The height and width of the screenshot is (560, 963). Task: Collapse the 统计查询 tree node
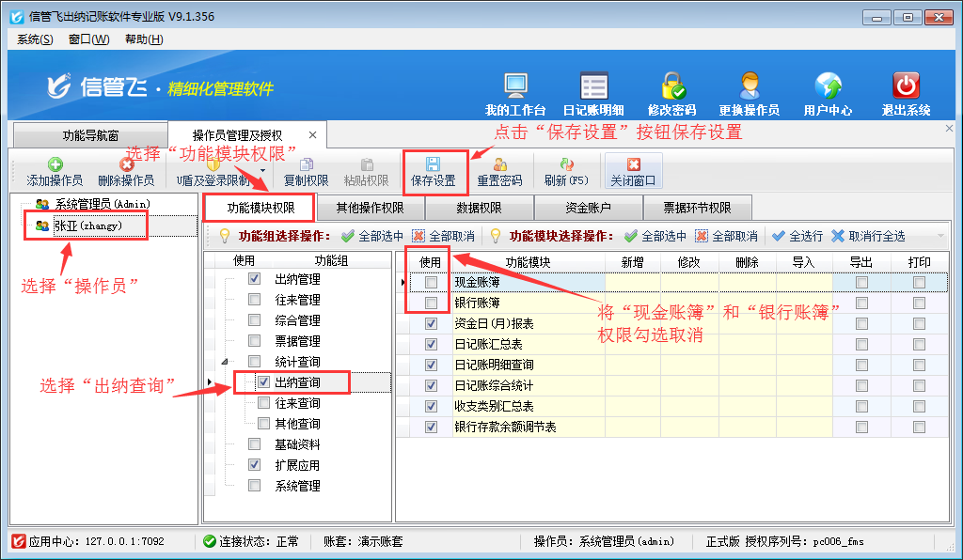(x=224, y=363)
